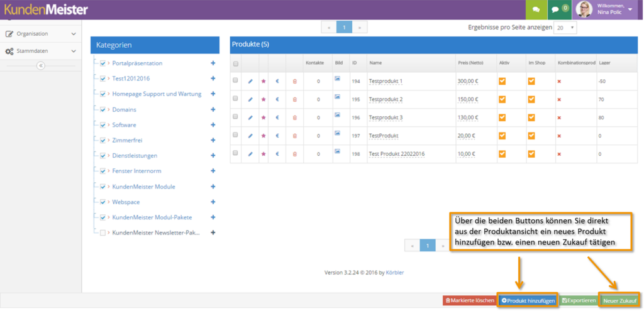The height and width of the screenshot is (311, 644).
Task: Collapse sidebar with double-arrow circle
Action: pyautogui.click(x=41, y=65)
